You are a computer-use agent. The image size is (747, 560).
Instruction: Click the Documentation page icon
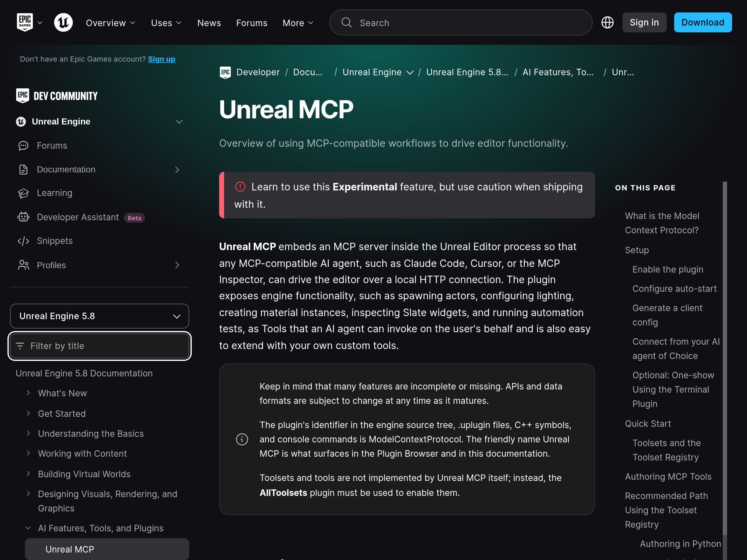click(23, 170)
